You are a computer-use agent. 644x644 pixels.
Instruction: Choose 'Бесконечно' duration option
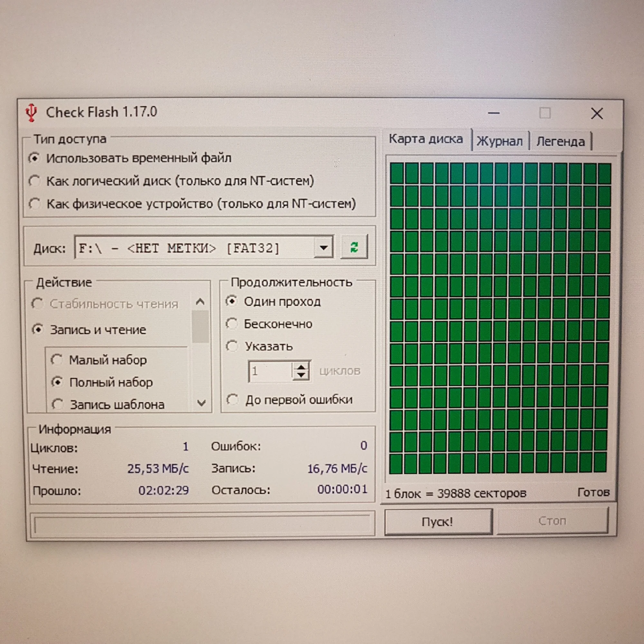232,323
